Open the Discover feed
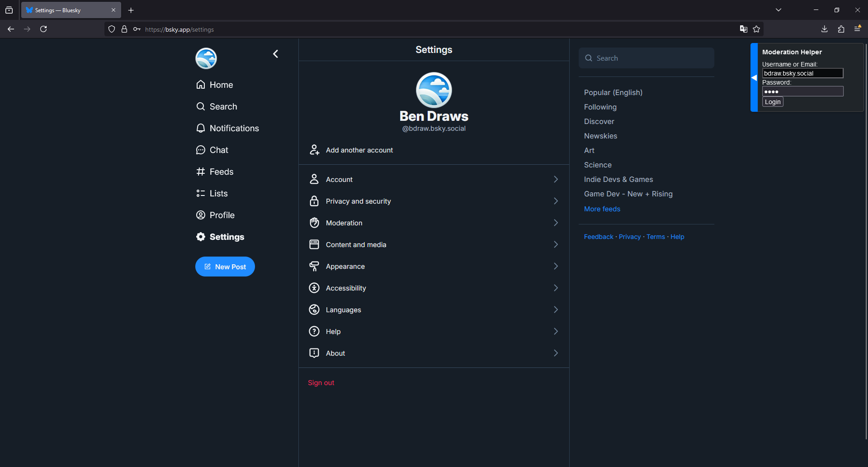Image resolution: width=868 pixels, height=467 pixels. tap(599, 121)
